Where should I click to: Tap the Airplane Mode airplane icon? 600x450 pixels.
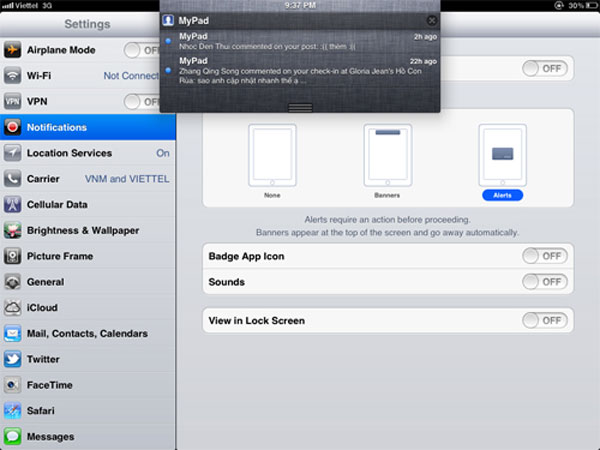(12, 50)
